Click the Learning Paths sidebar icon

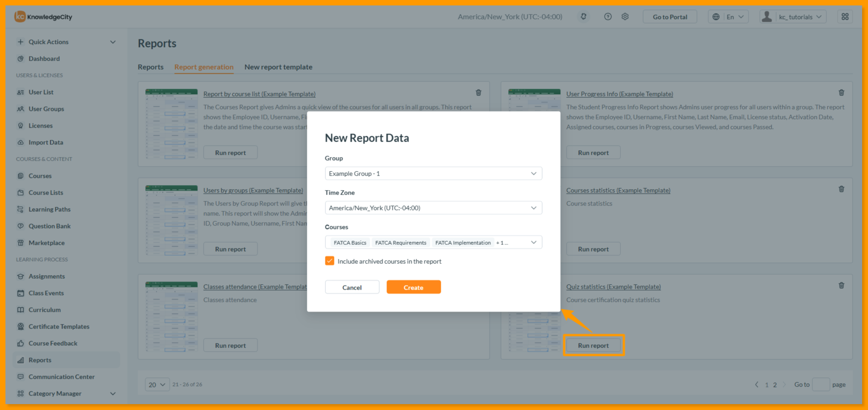[x=20, y=209]
